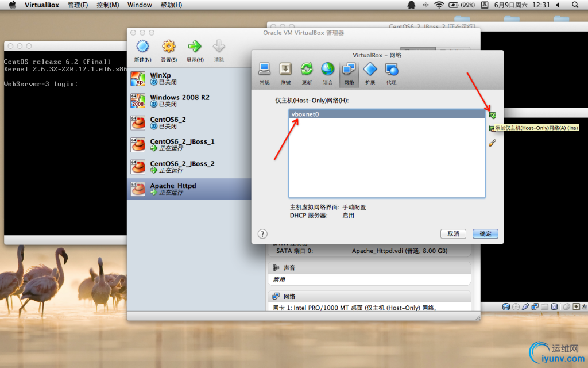Viewport: 588px width, 368px height.
Task: Click host key arrow indicator in VM status bar
Action: 577,307
